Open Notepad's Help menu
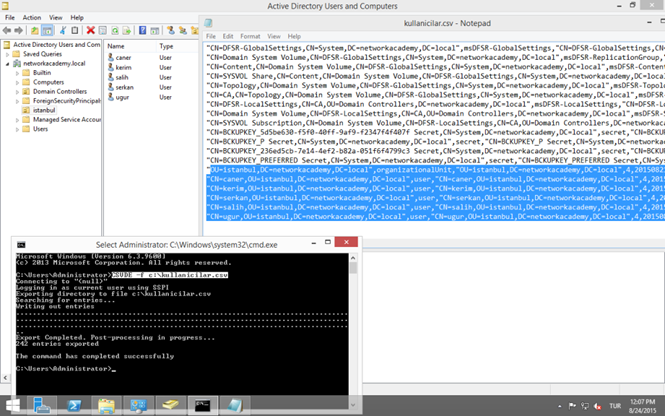665x416 pixels. (294, 36)
